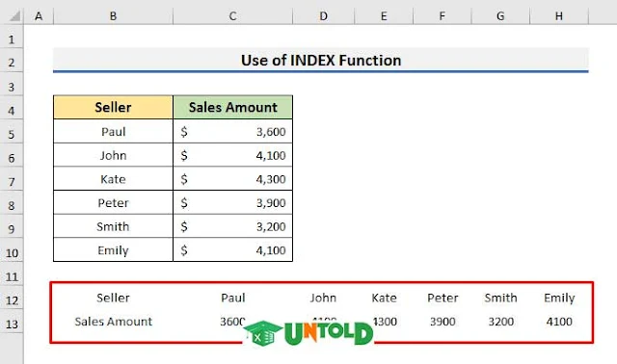Click the $ 3,200 cell for Smith
Viewport: 617px width, 364px height.
pos(233,226)
